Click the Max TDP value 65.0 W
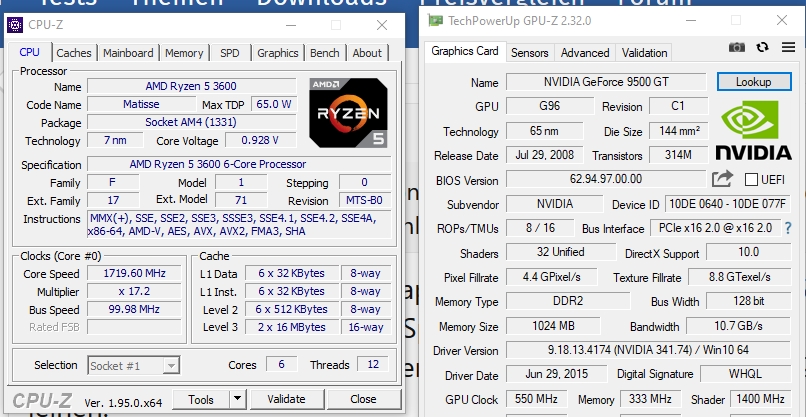The height and width of the screenshot is (417, 806). (x=274, y=104)
